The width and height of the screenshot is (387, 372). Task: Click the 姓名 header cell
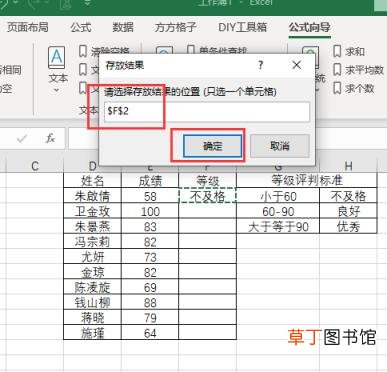click(92, 180)
